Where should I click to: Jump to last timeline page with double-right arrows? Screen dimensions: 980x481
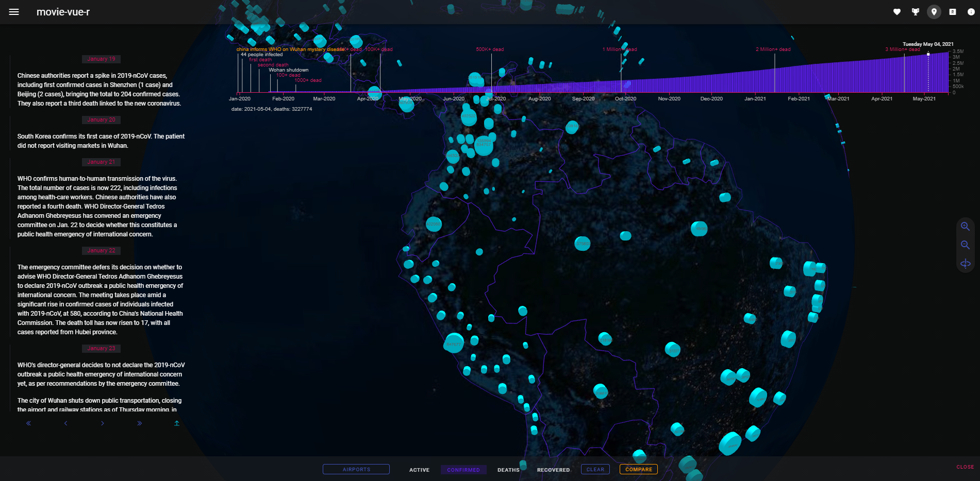[140, 423]
